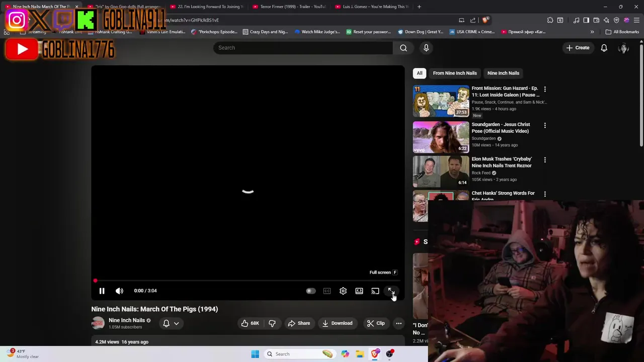Click the YouTube search magnifier button
The image size is (644, 362).
(404, 48)
